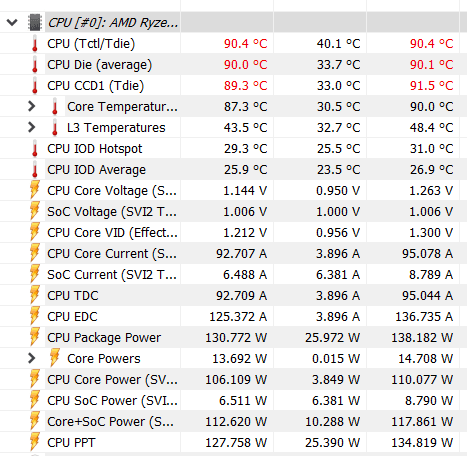The width and height of the screenshot is (467, 456).
Task: Click the thermometer icon beside CPU Die (average)
Action: pyautogui.click(x=35, y=65)
